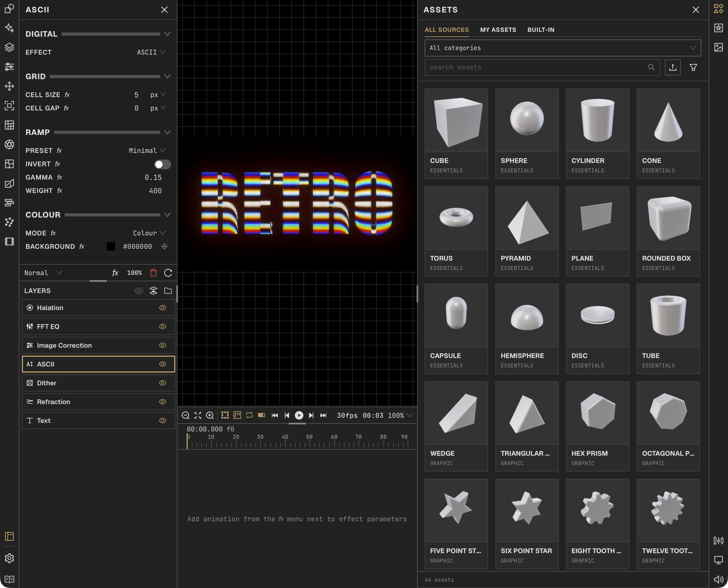Viewport: 728px width, 588px height.
Task: Click the new folder icon in Layers
Action: (x=168, y=291)
